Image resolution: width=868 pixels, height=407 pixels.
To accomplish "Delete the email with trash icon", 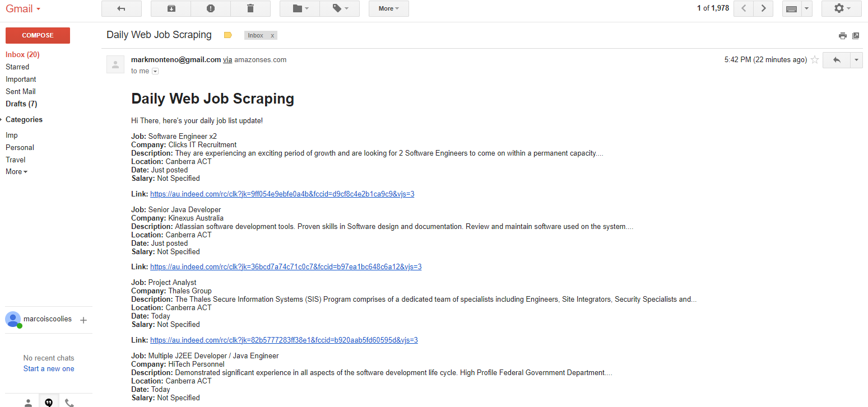I will (250, 8).
